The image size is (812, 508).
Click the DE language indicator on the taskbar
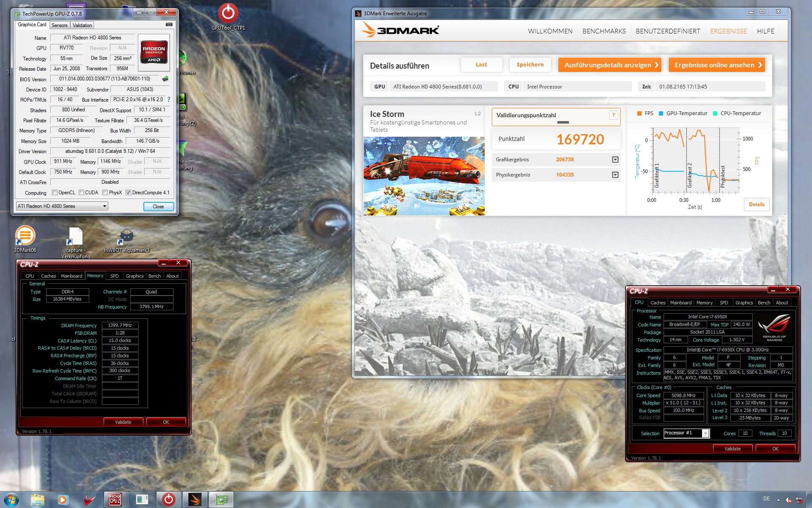click(x=766, y=499)
